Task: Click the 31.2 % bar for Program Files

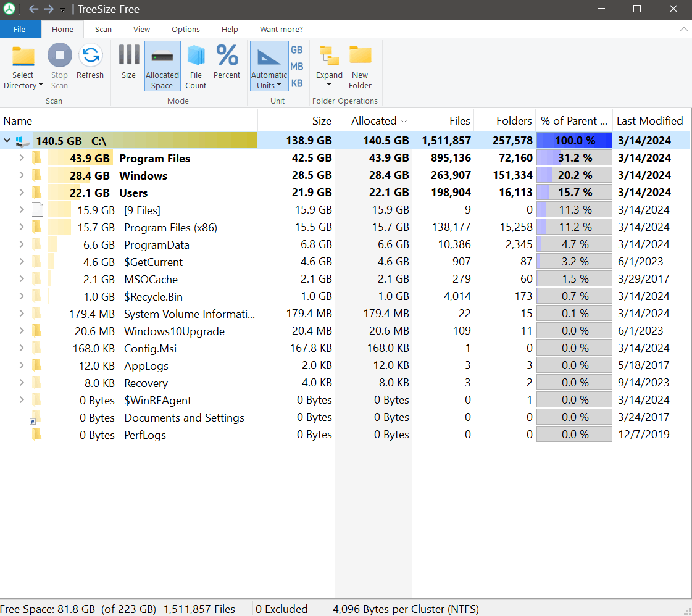Action: click(x=574, y=157)
